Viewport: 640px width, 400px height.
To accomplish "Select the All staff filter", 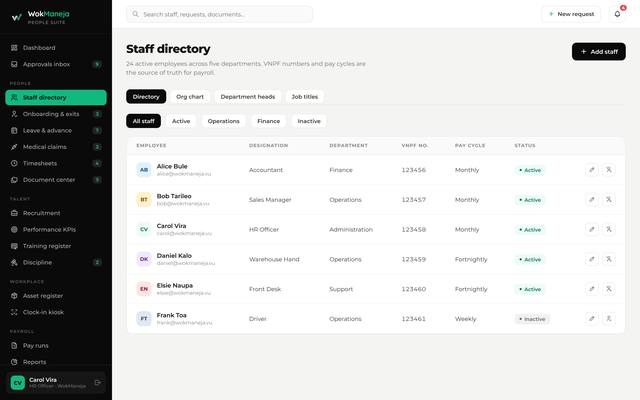I will [144, 121].
